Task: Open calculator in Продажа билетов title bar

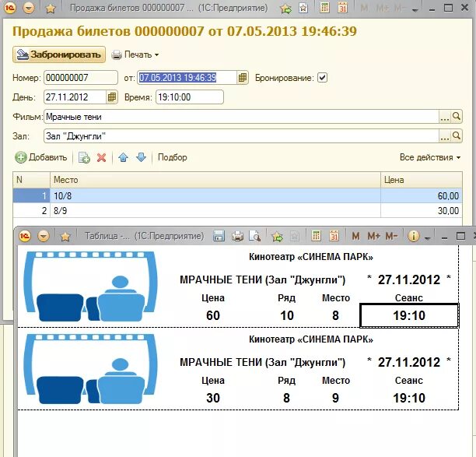Action: pyautogui.click(x=324, y=8)
